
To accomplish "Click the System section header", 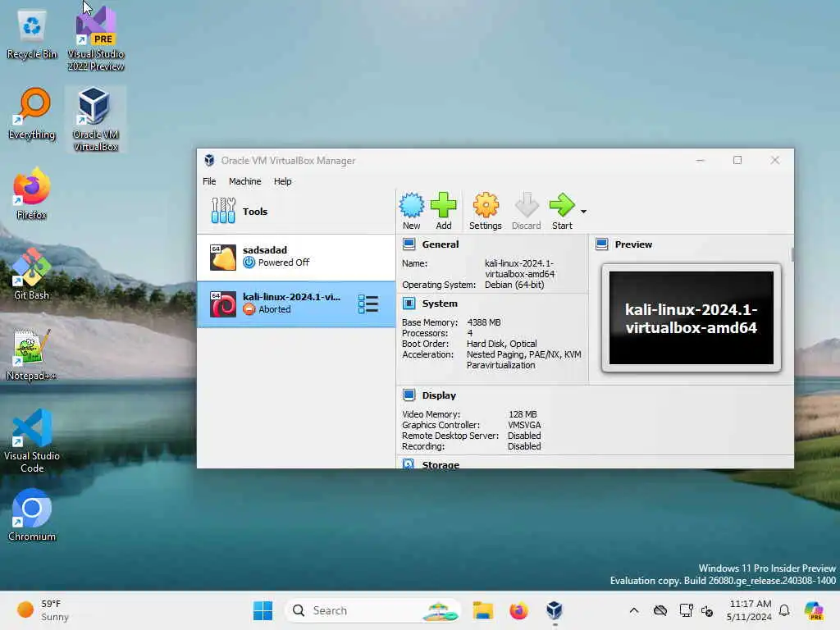I will coord(440,304).
